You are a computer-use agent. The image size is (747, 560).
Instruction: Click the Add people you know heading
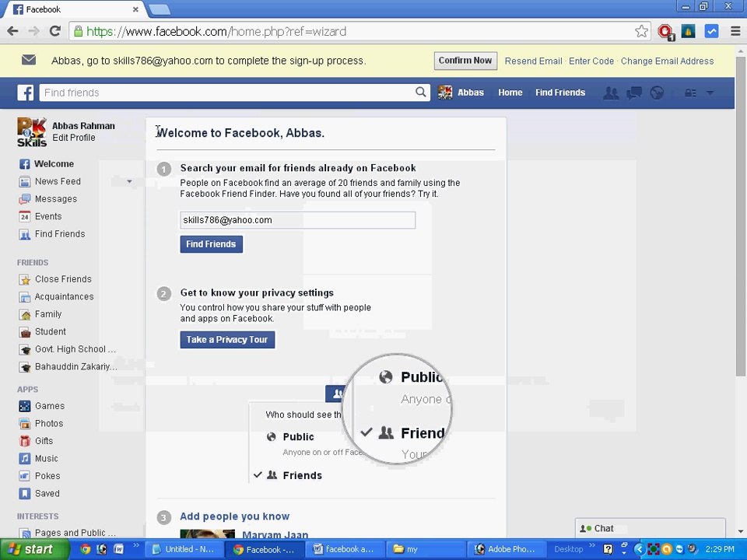235,516
